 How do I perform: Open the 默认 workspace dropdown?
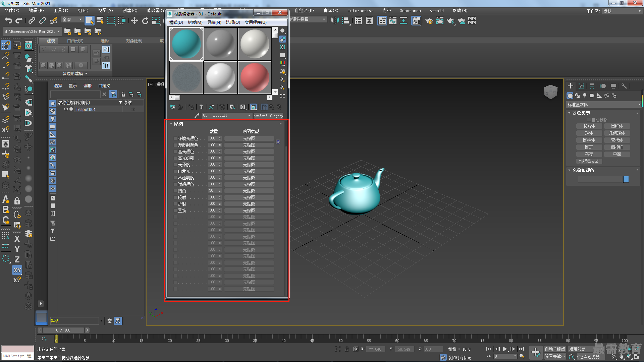(622, 11)
